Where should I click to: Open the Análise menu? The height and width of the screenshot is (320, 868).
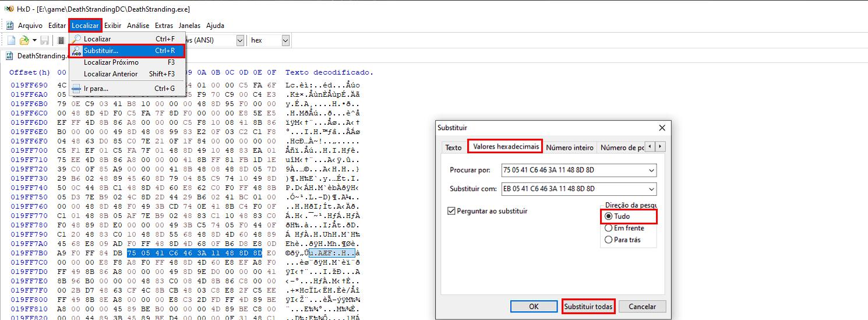pyautogui.click(x=138, y=26)
